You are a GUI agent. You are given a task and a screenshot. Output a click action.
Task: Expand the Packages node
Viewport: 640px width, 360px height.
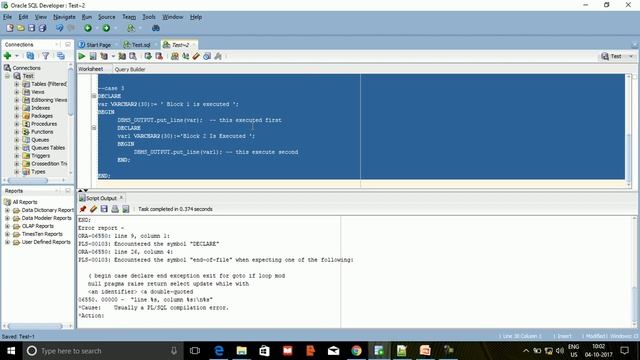(17, 116)
